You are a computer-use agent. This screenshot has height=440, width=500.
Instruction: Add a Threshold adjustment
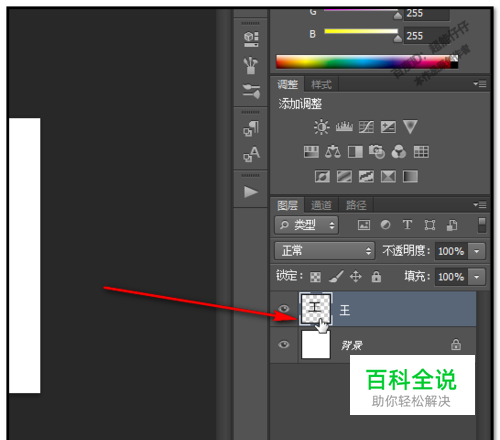click(366, 177)
